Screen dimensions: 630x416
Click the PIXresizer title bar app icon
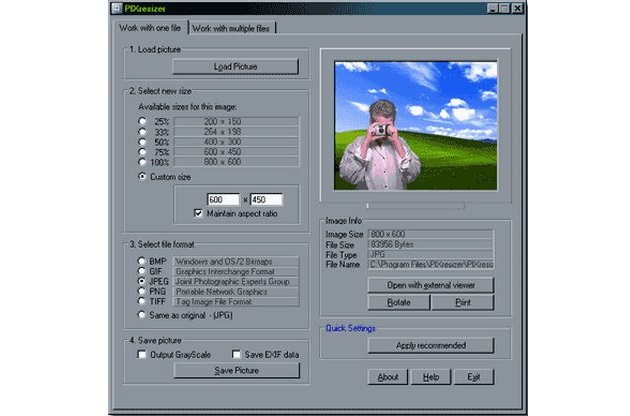(x=117, y=8)
